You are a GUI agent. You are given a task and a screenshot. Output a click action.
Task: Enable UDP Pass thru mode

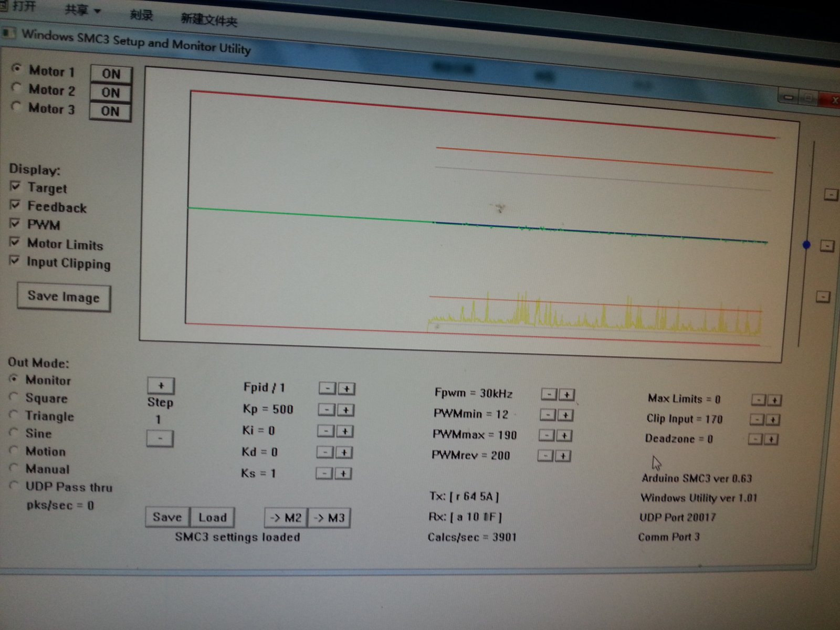tap(14, 486)
